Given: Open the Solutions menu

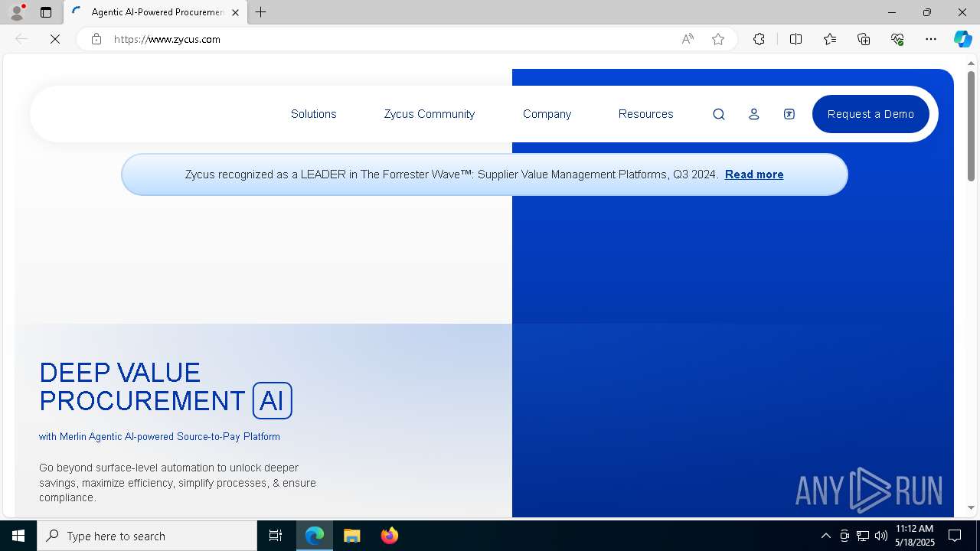Looking at the screenshot, I should coord(314,114).
